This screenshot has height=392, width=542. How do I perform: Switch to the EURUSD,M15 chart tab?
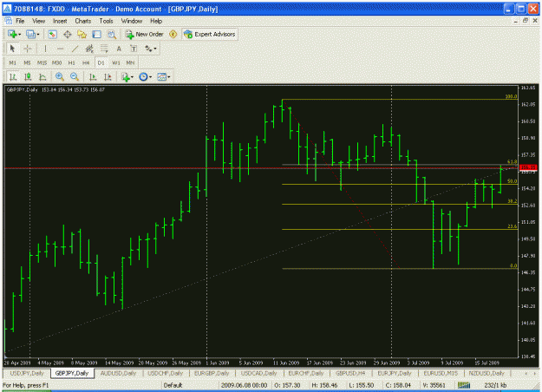tap(441, 373)
